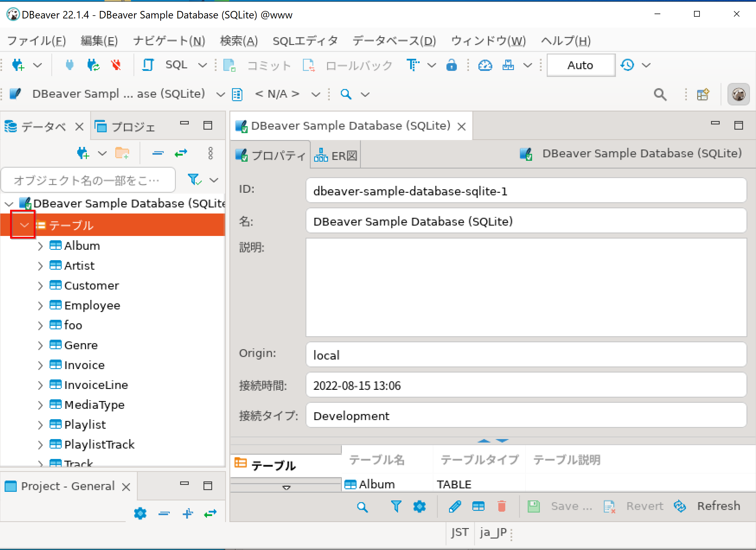The width and height of the screenshot is (756, 550).
Task: Click the 名 name input field
Action: tap(526, 221)
